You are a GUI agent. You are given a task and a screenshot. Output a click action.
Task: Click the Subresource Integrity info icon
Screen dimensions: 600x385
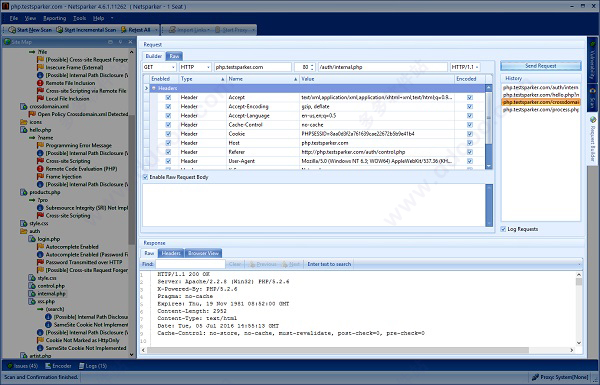(x=40, y=208)
